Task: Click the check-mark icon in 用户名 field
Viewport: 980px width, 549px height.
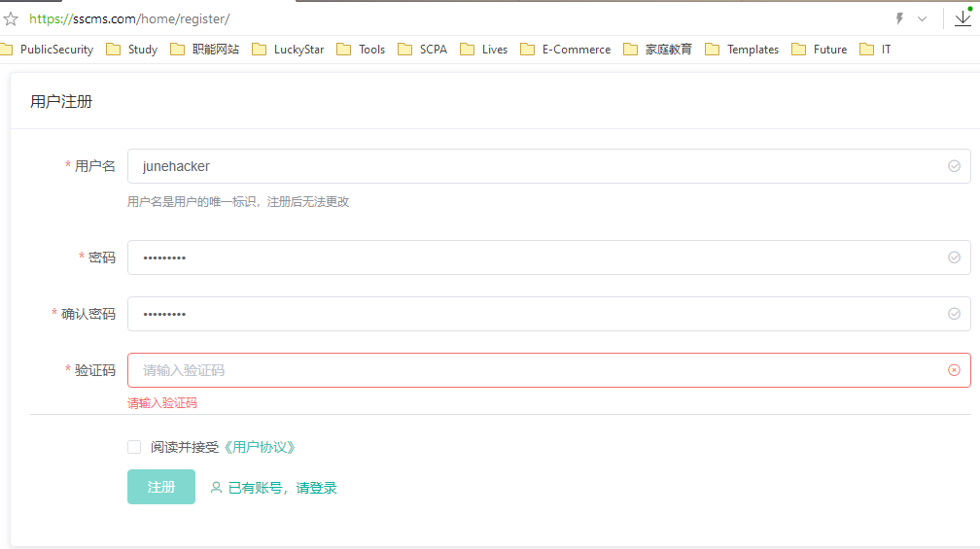Action: 954,166
